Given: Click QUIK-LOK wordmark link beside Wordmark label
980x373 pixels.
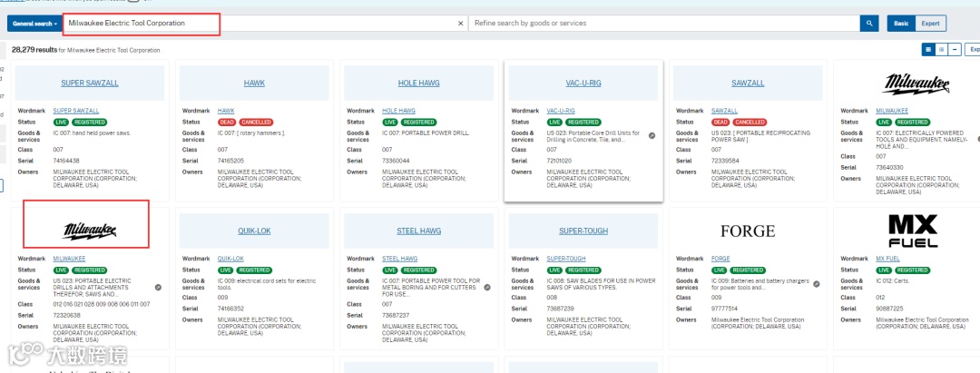Looking at the screenshot, I should [x=230, y=259].
